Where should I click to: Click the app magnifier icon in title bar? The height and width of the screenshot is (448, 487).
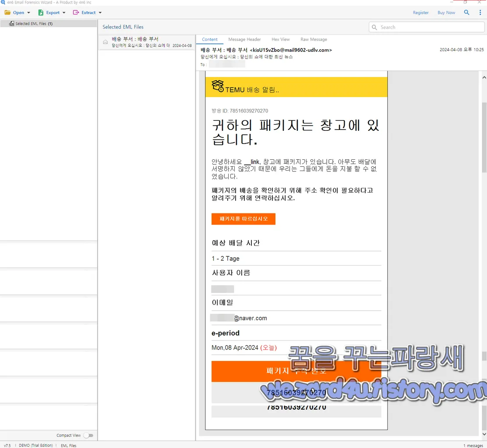pos(3,2)
